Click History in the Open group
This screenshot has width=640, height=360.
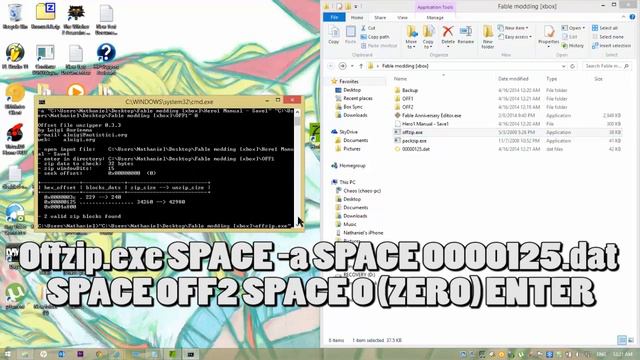(573, 46)
